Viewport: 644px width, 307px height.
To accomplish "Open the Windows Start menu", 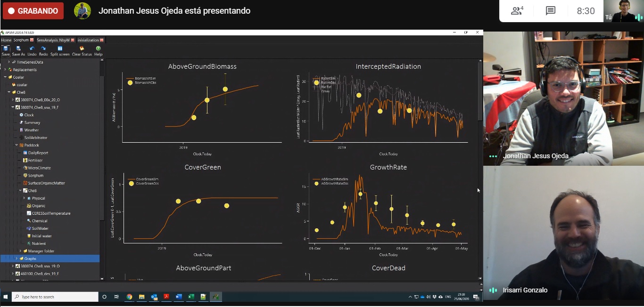I will tap(6, 297).
